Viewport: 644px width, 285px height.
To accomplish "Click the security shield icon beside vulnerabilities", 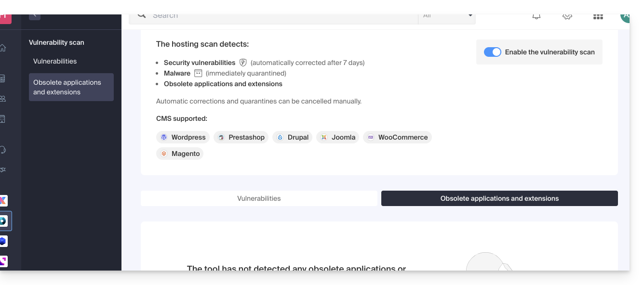I will (x=243, y=63).
